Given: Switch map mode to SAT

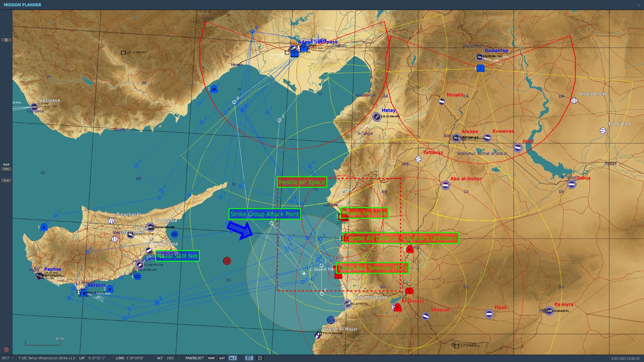Looking at the screenshot, I should click(222, 358).
